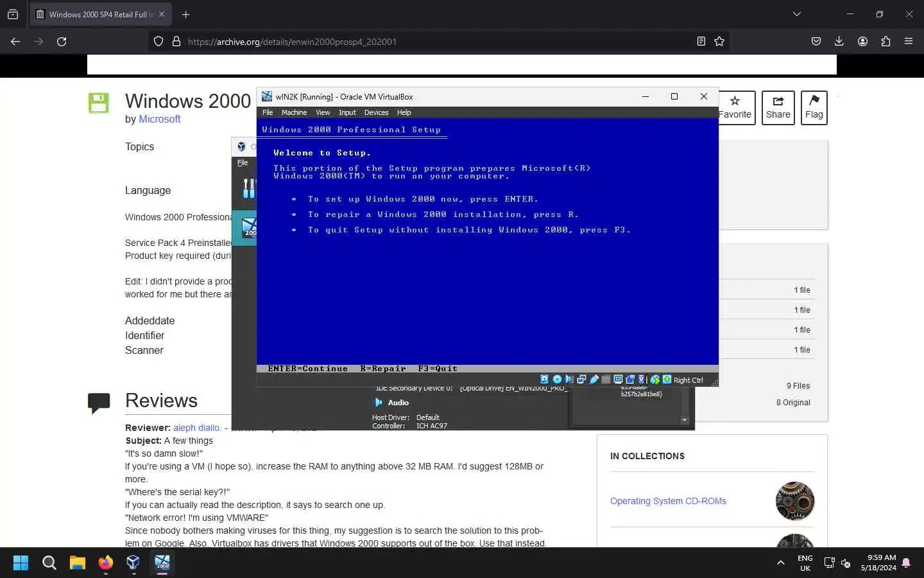Viewport: 924px width, 578px height.
Task: Open File Explorer from taskbar
Action: [78, 563]
